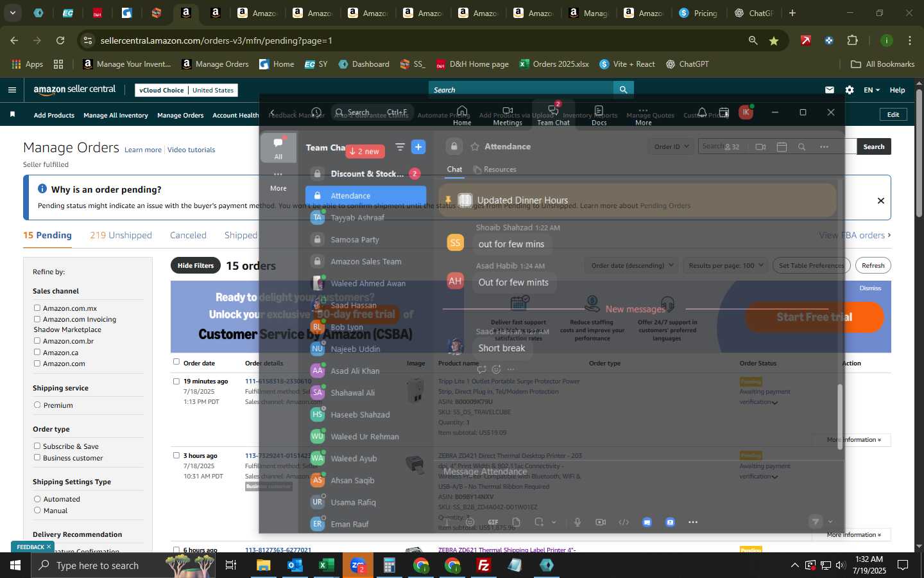924x578 pixels.
Task: Switch to 15 Pending orders tab
Action: click(47, 235)
